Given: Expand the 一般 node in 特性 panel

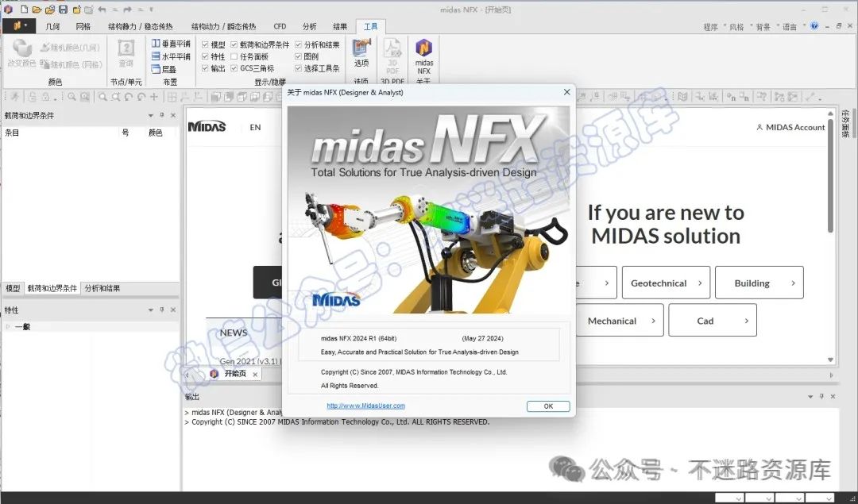Looking at the screenshot, I should click(8, 327).
